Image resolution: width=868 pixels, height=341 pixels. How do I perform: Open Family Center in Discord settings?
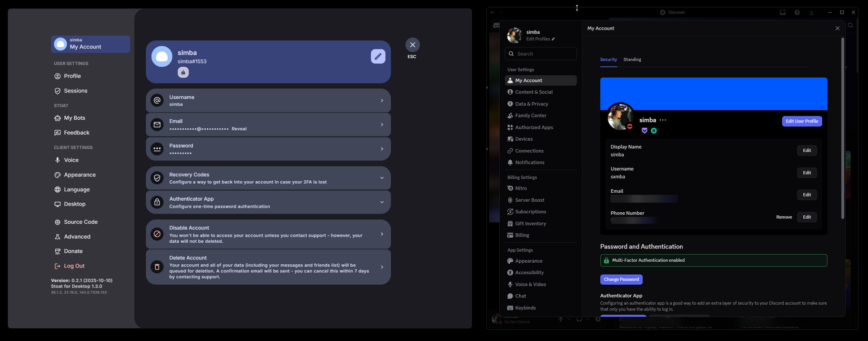(541, 116)
